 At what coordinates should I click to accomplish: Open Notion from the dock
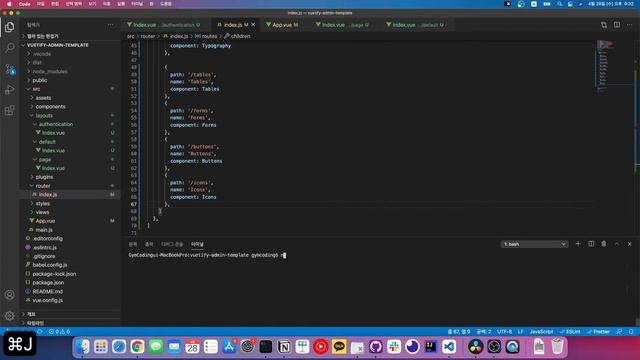(x=284, y=347)
